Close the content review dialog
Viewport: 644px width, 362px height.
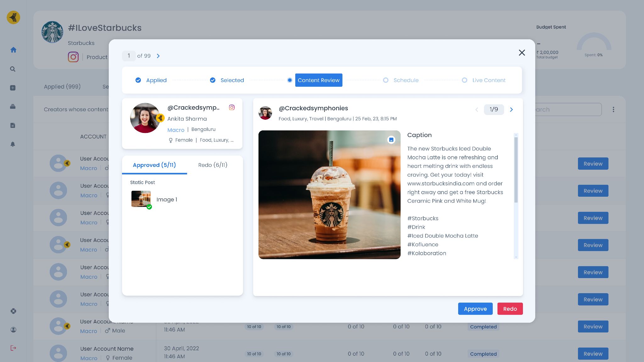tap(522, 53)
